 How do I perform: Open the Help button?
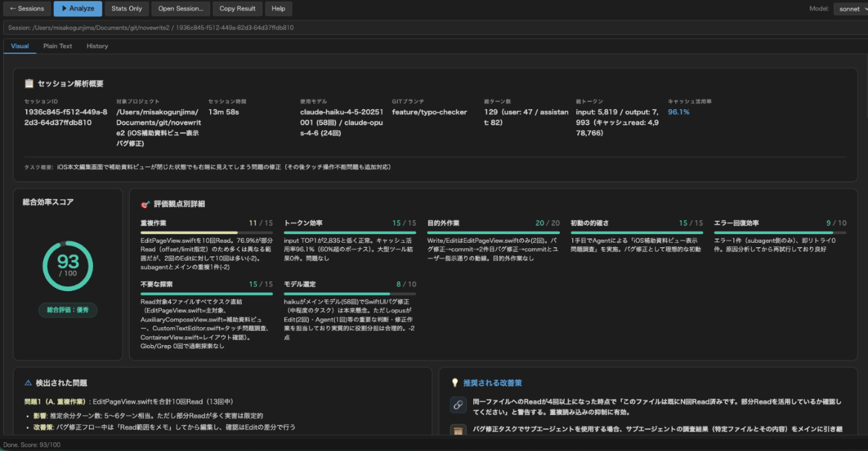pos(278,9)
